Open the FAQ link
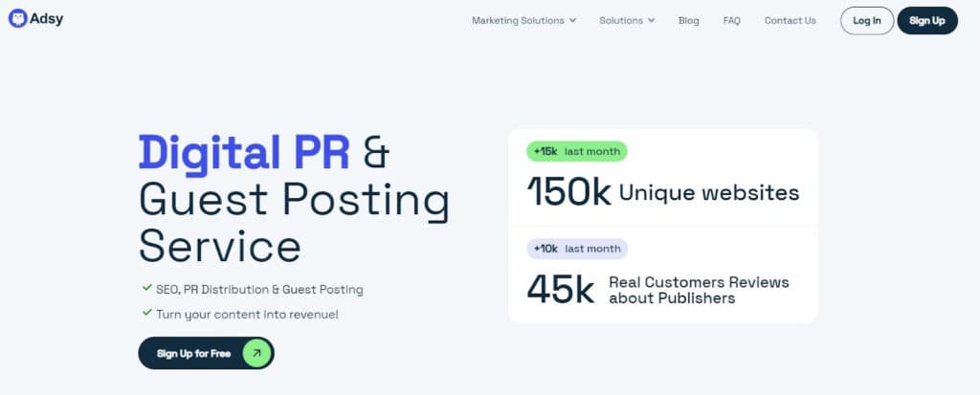This screenshot has height=395, width=980. 731,20
